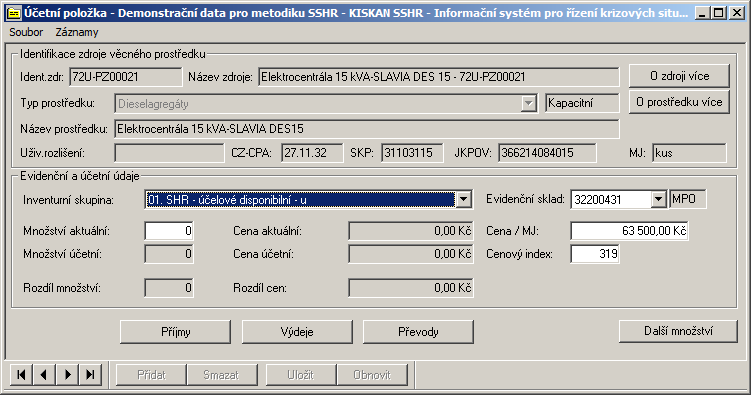751x395 pixels.
Task: Click the window title bar app icon
Action: coord(14,13)
